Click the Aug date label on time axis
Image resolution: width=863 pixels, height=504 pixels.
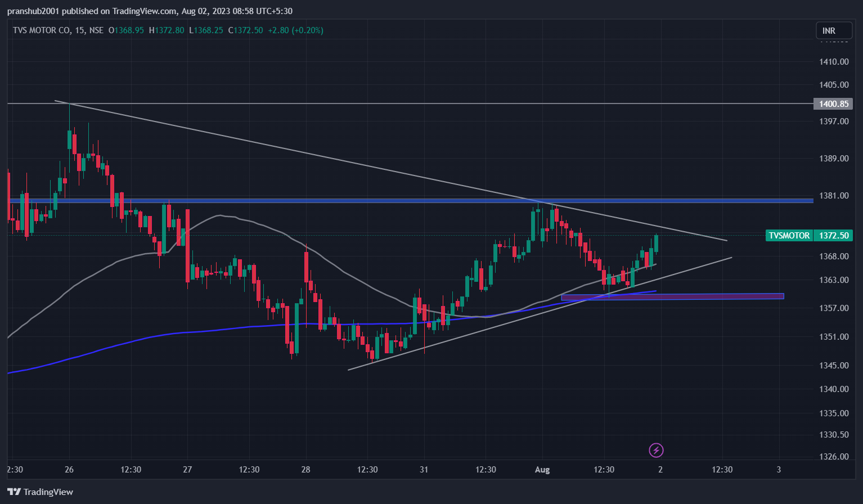(542, 470)
